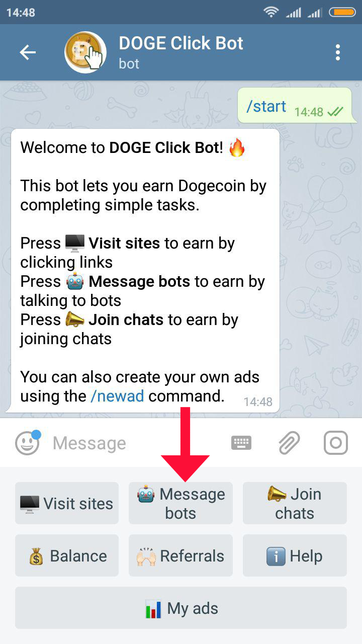Viewport: 362px width, 644px height.
Task: Focus the Message input field
Action: pos(136,443)
